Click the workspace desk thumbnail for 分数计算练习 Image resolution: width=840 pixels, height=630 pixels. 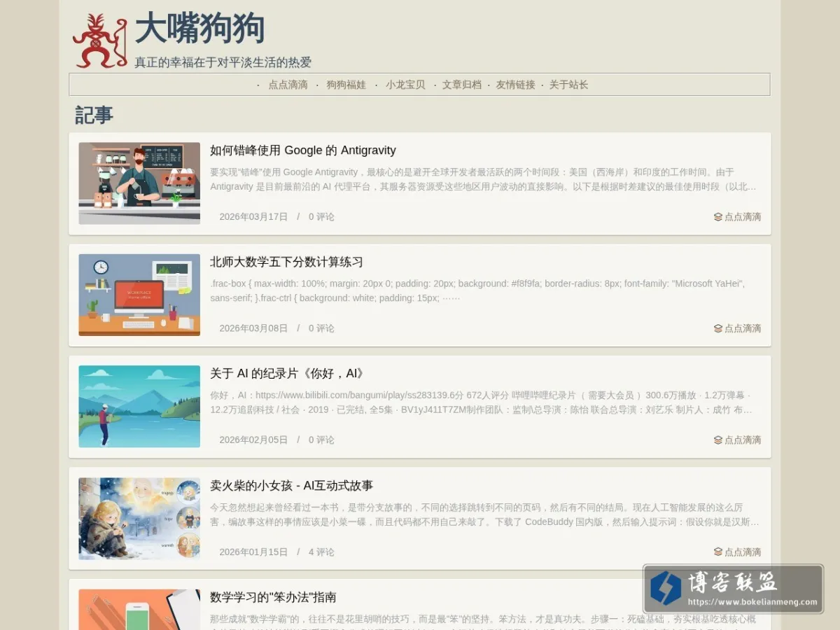coord(139,295)
